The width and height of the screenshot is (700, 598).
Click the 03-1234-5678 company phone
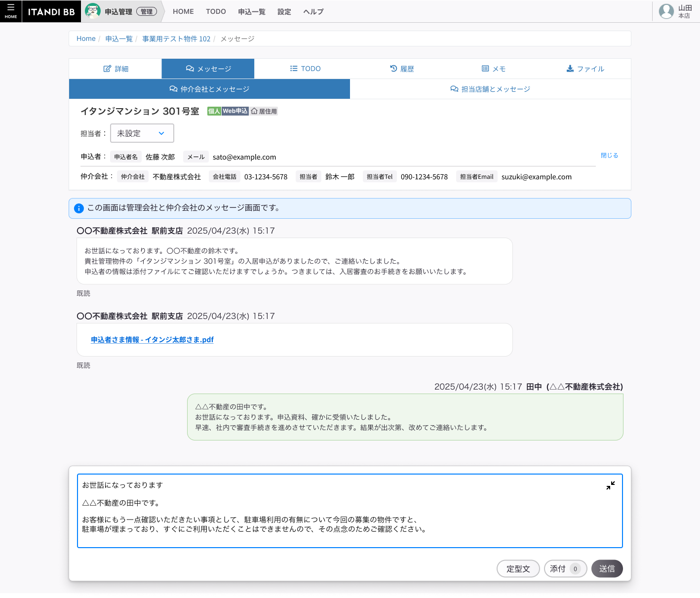tap(266, 177)
